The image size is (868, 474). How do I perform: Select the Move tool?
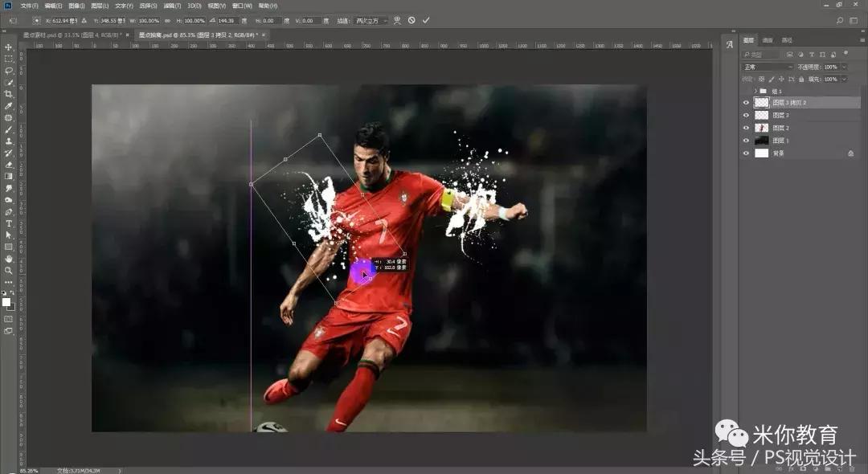click(9, 47)
